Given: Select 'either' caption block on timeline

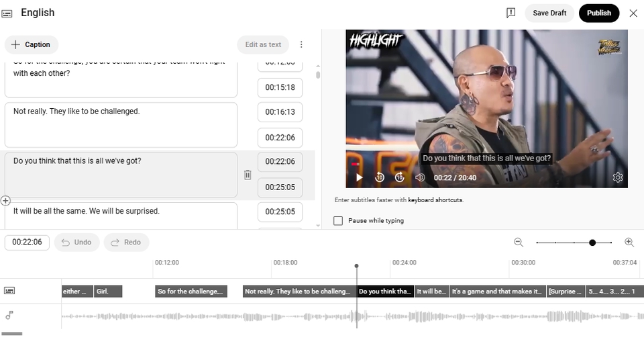Looking at the screenshot, I should [x=77, y=291].
